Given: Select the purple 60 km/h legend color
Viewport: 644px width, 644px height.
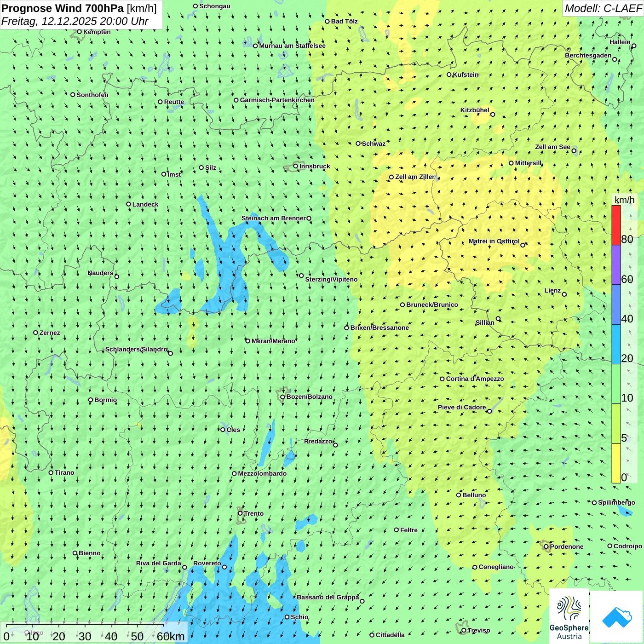Looking at the screenshot, I should tap(616, 265).
